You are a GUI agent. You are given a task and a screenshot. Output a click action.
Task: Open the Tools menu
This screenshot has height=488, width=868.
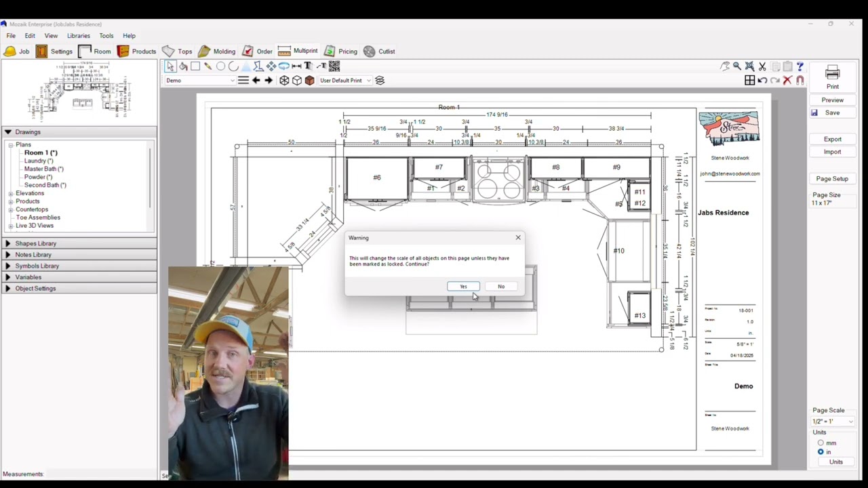pyautogui.click(x=106, y=36)
